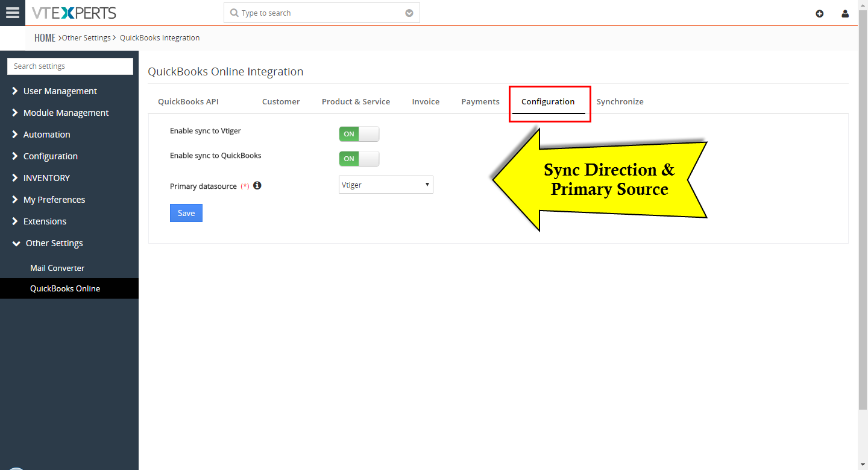
Task: Switch to the Customer tab
Action: pyautogui.click(x=281, y=101)
